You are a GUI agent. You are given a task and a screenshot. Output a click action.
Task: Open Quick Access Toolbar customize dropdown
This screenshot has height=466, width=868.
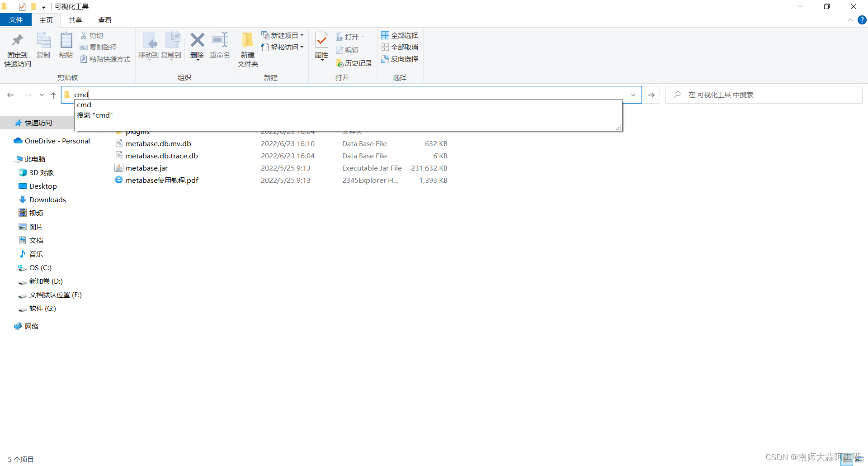tap(43, 7)
